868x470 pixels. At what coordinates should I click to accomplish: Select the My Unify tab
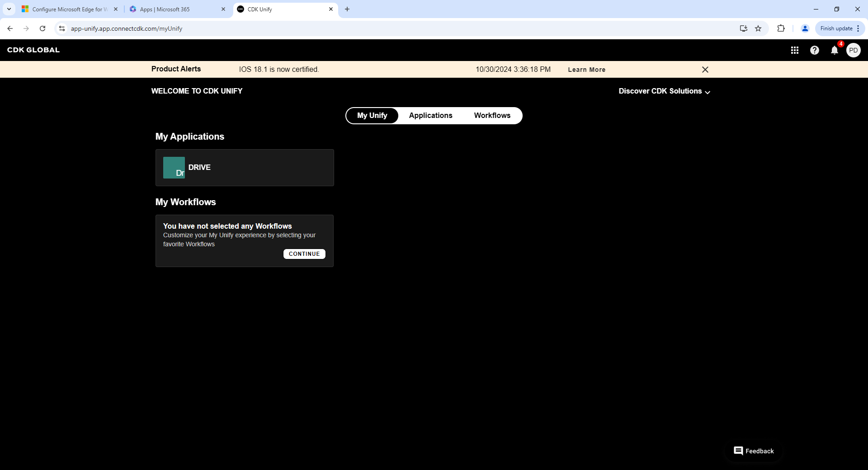(x=372, y=116)
